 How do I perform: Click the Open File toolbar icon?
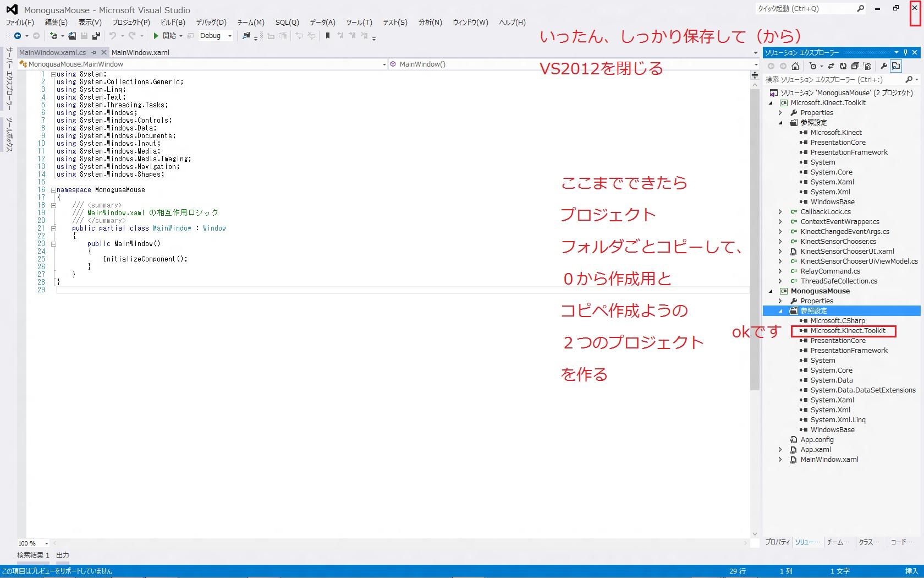(x=72, y=36)
